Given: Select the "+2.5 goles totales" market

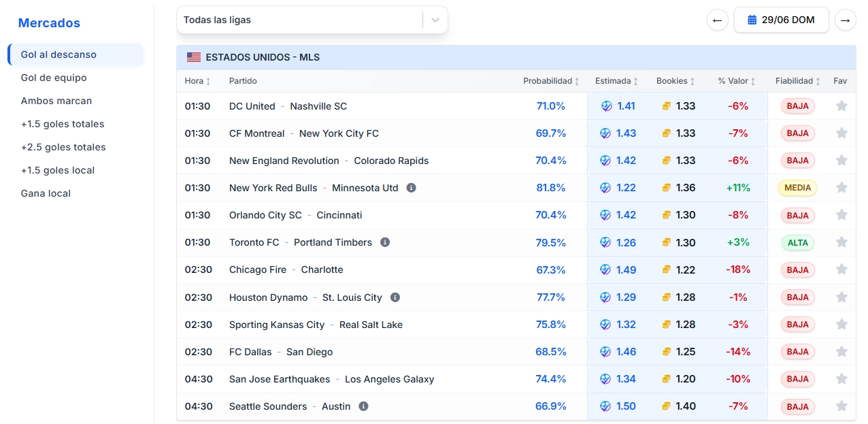Looking at the screenshot, I should pos(63,147).
